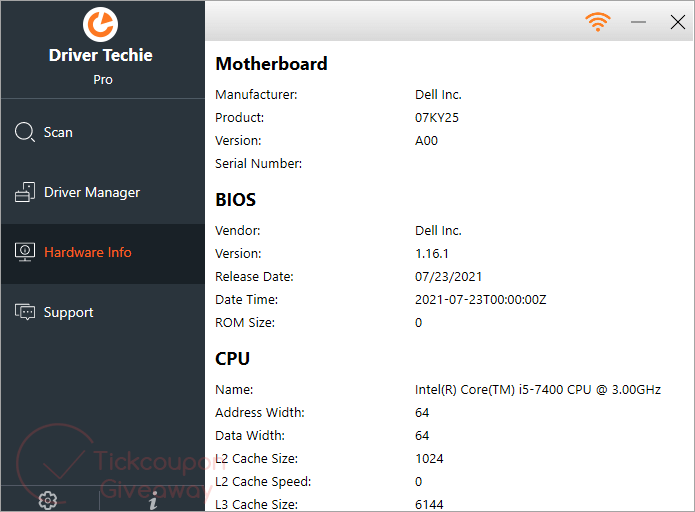The width and height of the screenshot is (695, 512).
Task: Click the Pro edition label
Action: point(103,80)
